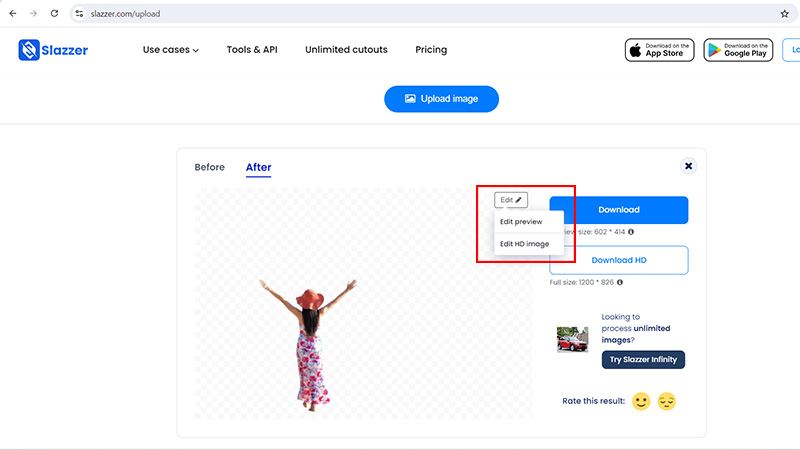Image resolution: width=800 pixels, height=450 pixels.
Task: Rate result with happy smiley
Action: tap(641, 401)
